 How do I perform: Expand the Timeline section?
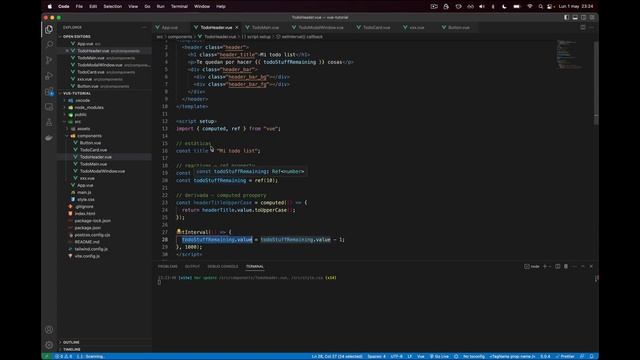[x=71, y=349]
